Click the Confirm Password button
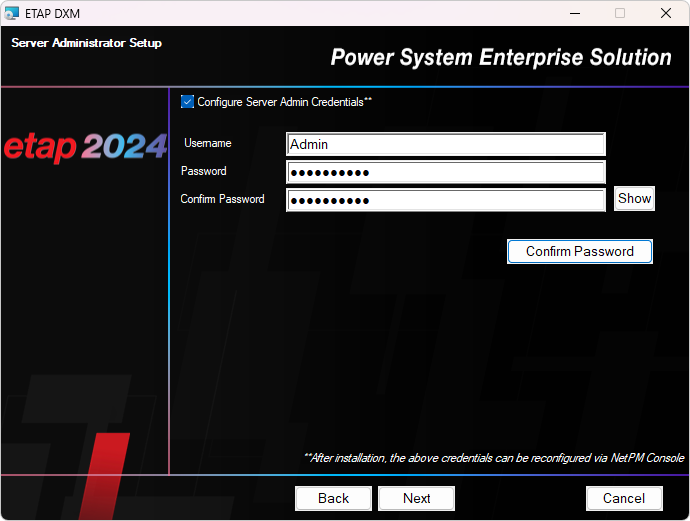The height and width of the screenshot is (521, 690). [580, 251]
